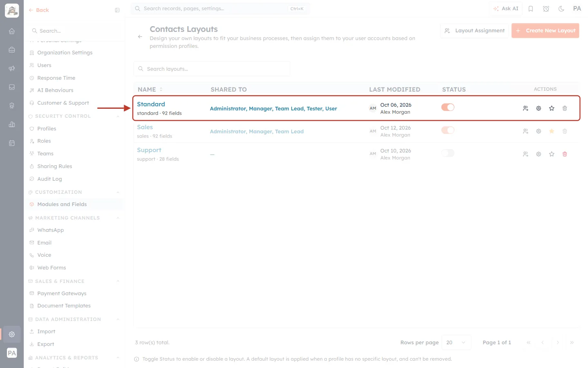Collapse the sidebar panel icon

(x=117, y=10)
